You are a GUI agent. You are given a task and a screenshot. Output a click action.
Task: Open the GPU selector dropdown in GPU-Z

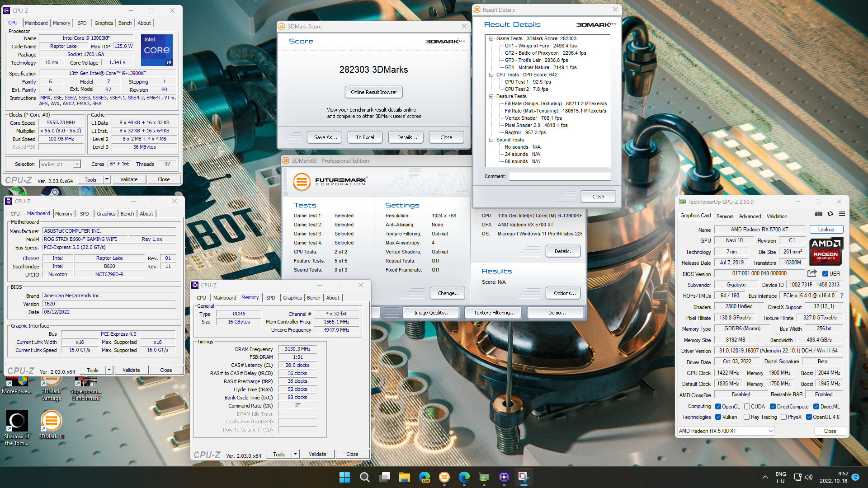pyautogui.click(x=726, y=431)
